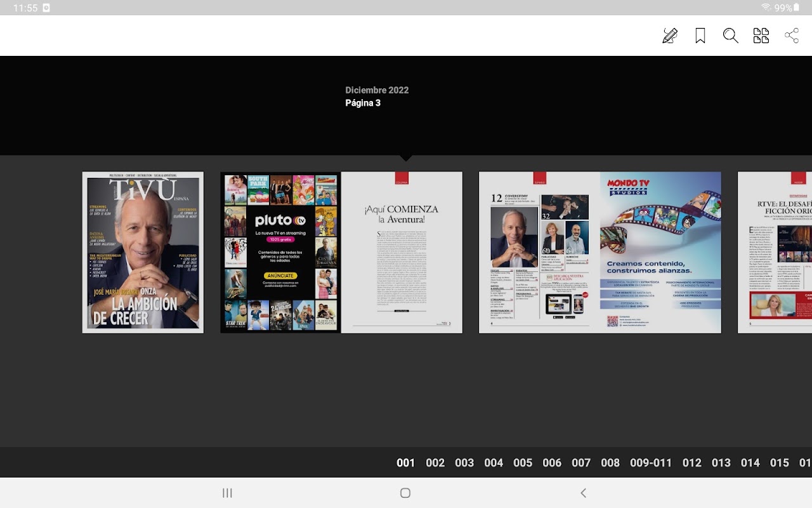Viewport: 812px width, 508px height.
Task: Jump to page 001
Action: (406, 463)
